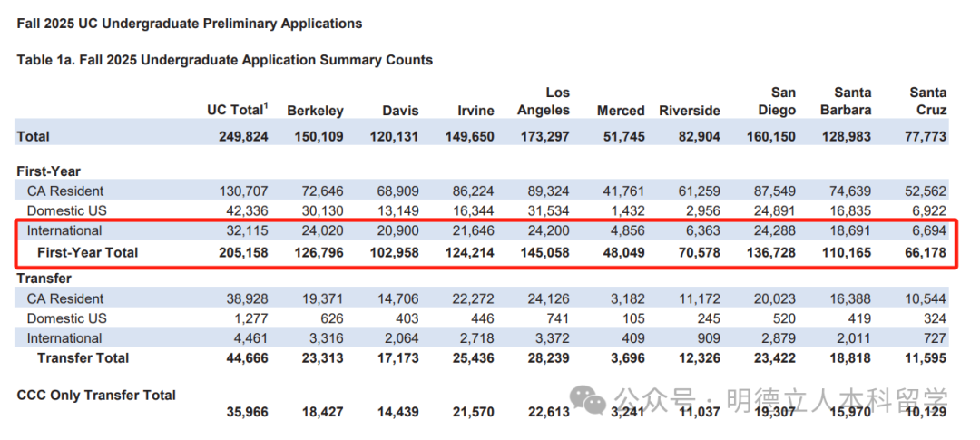Select Riverside Total value 82,904

pos(699,136)
